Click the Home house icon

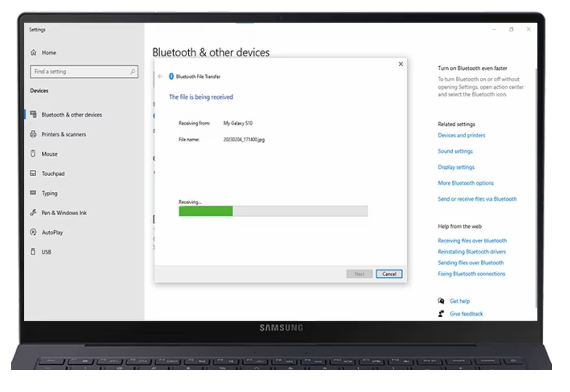(x=33, y=53)
